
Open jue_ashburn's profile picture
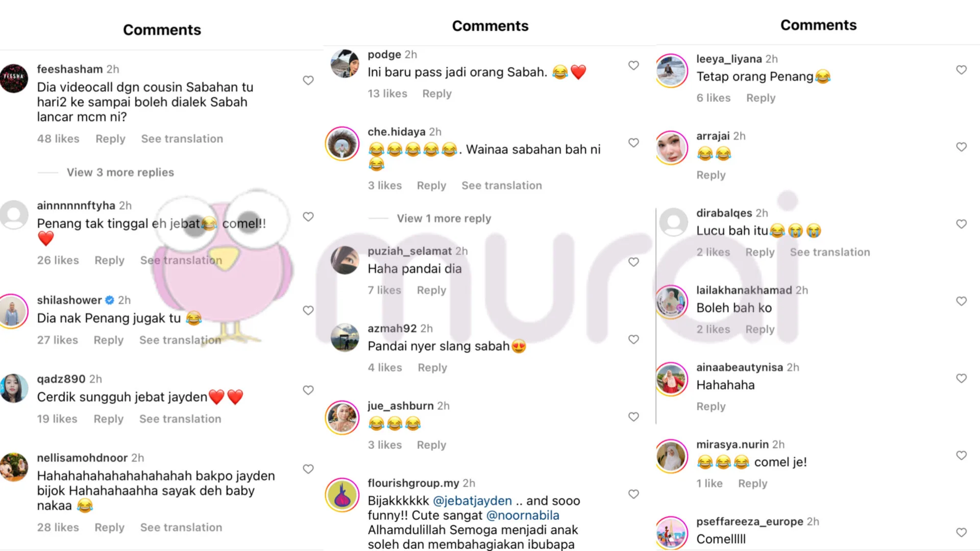[x=342, y=418]
